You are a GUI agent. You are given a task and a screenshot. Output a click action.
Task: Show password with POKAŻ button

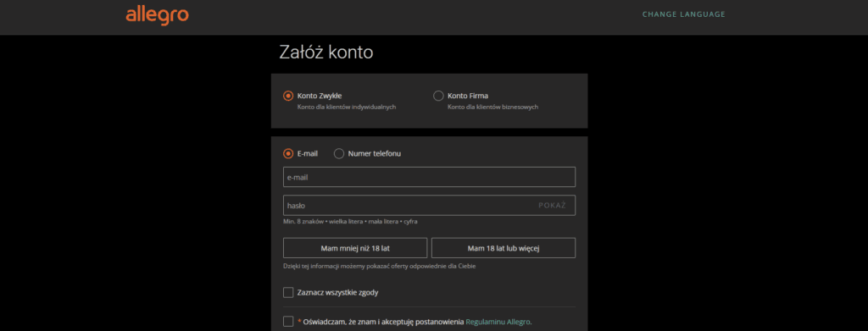[552, 205]
